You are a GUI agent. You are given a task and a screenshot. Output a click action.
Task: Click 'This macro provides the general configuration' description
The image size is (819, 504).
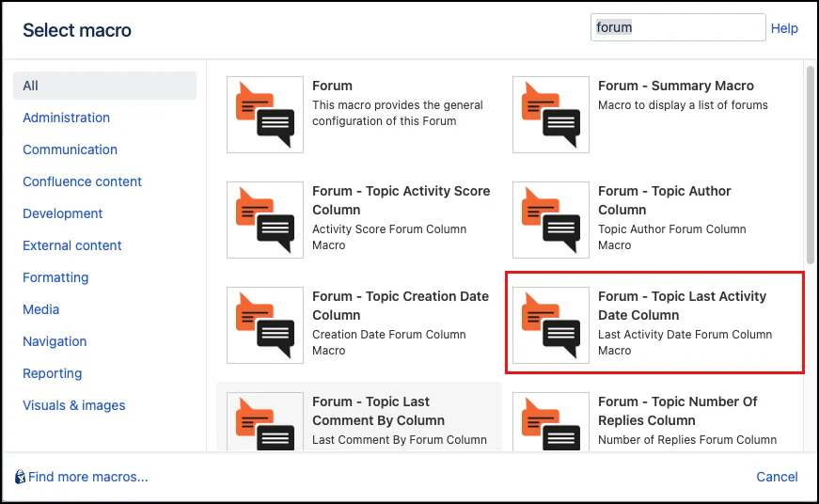coord(398,113)
